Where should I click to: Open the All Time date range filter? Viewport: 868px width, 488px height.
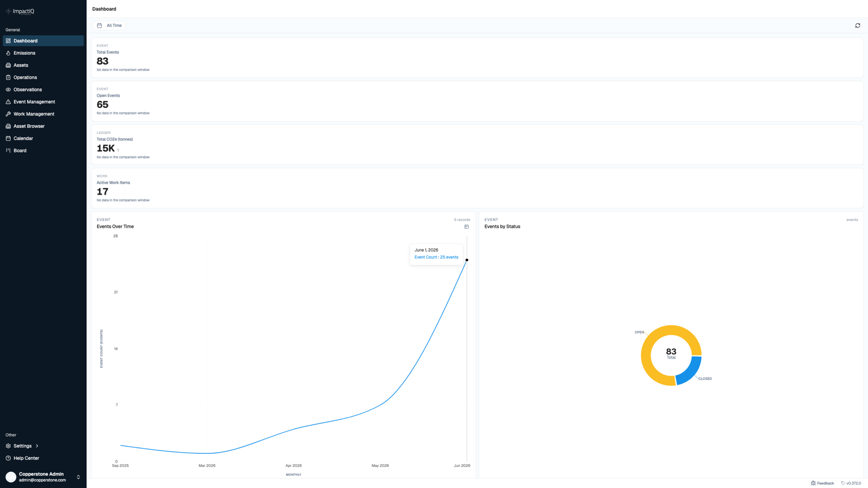pos(110,25)
